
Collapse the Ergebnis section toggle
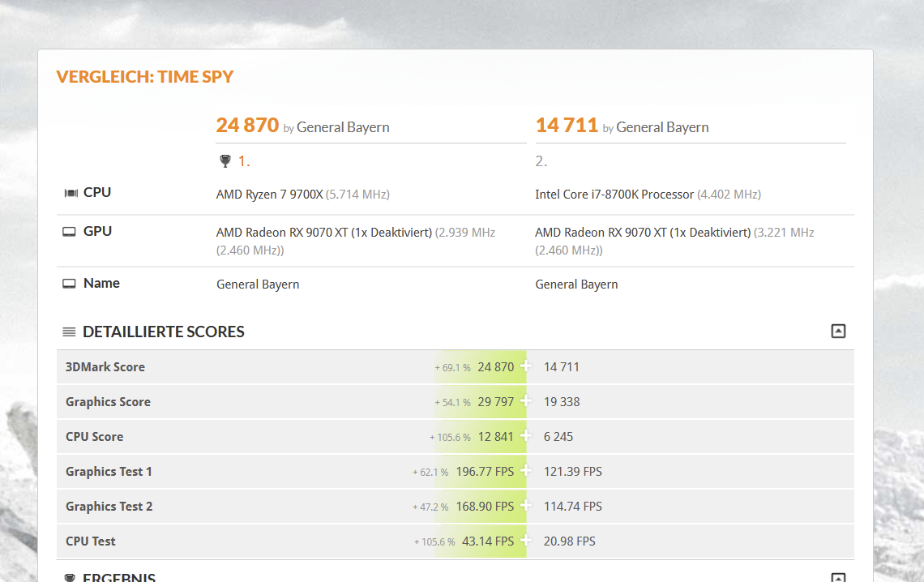point(838,578)
